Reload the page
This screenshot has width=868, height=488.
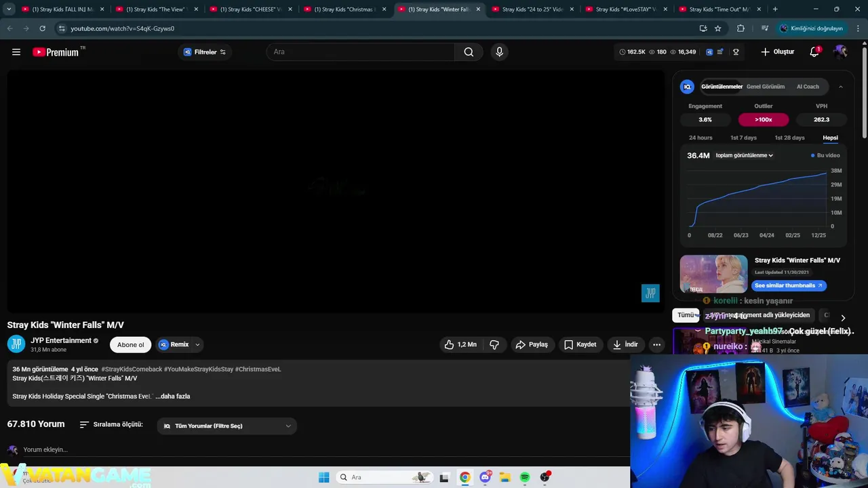click(42, 28)
